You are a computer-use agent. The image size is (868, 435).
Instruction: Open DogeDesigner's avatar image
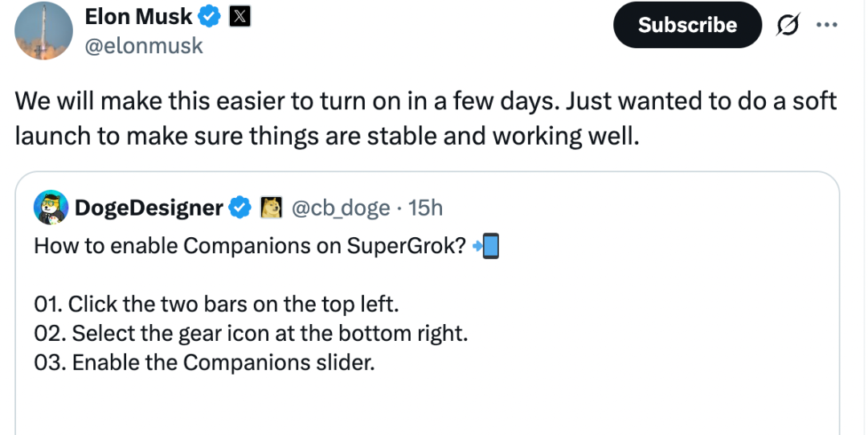51,207
